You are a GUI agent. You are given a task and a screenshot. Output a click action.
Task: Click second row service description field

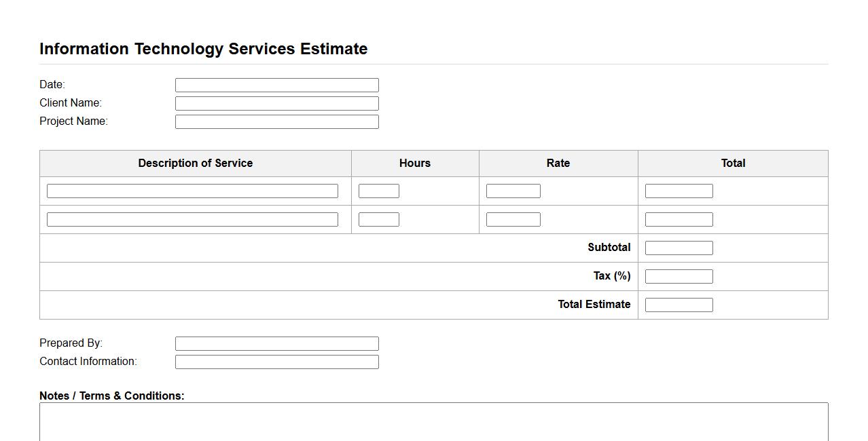point(192,220)
